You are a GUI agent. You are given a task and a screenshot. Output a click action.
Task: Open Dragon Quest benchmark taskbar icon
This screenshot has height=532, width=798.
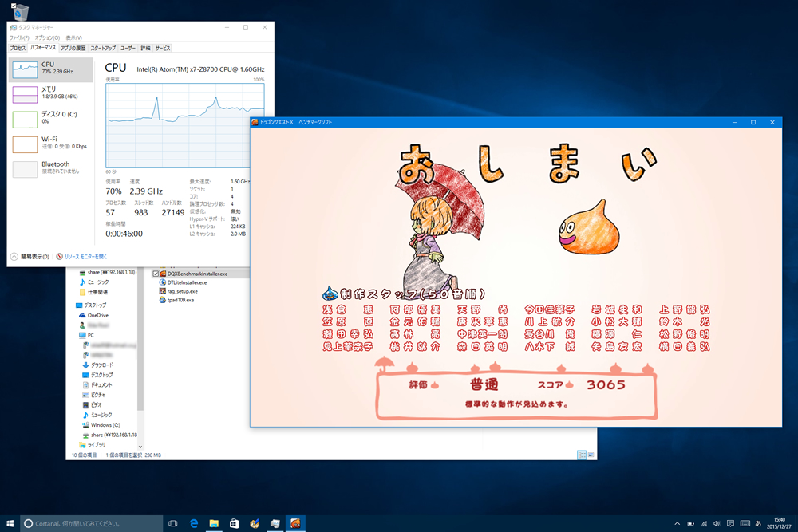click(296, 523)
